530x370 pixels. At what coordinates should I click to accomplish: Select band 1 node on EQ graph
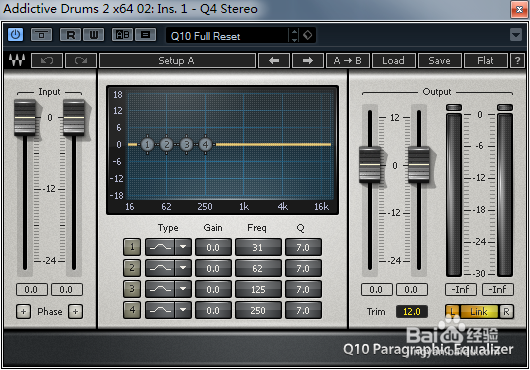point(147,145)
